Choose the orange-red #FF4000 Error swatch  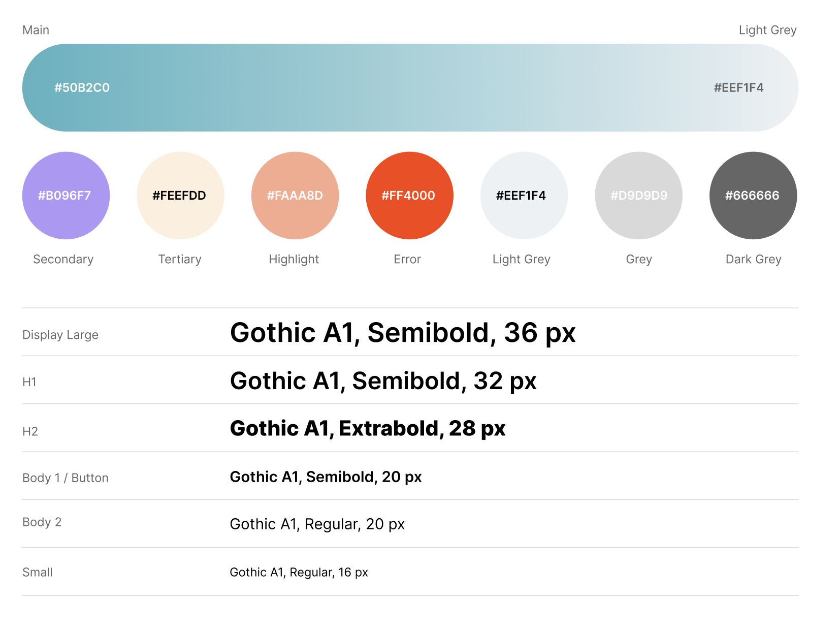coord(409,196)
